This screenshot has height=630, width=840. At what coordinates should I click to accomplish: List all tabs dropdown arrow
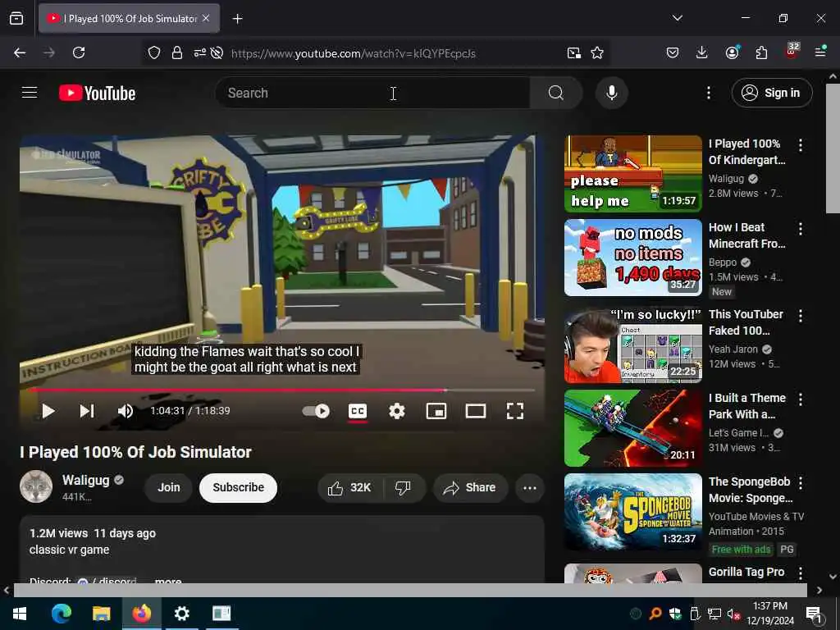(678, 18)
